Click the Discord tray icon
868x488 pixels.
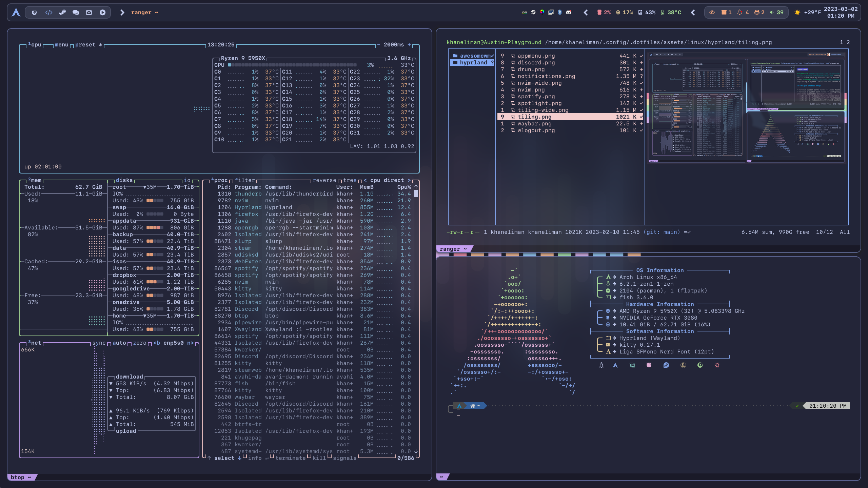click(569, 12)
